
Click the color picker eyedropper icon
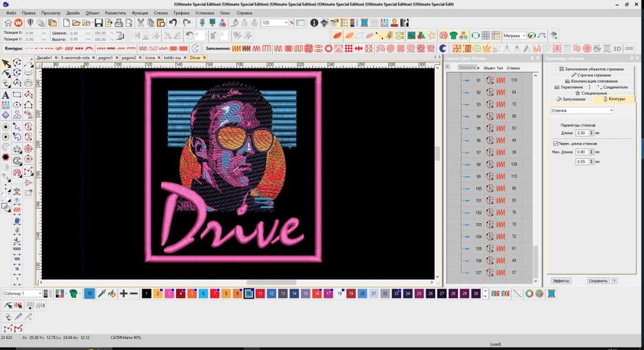pyautogui.click(x=101, y=293)
